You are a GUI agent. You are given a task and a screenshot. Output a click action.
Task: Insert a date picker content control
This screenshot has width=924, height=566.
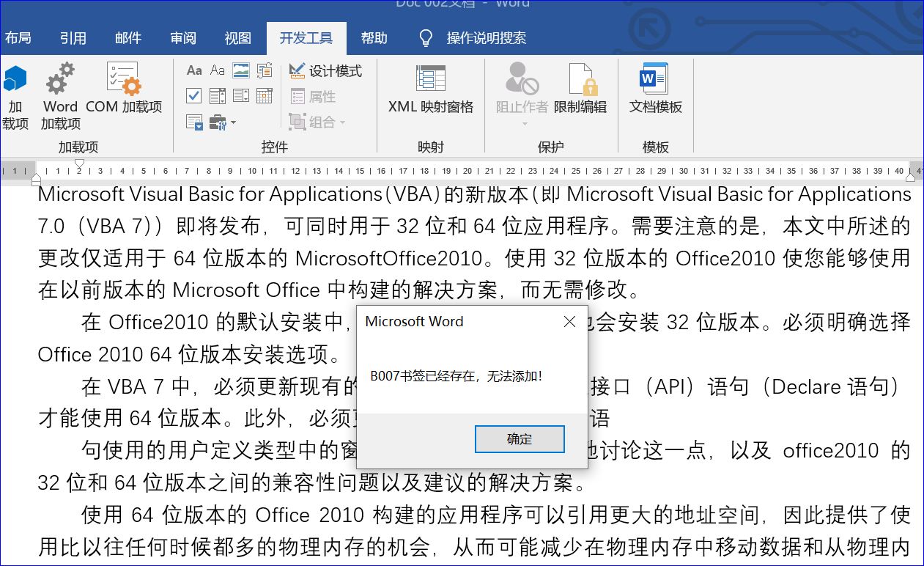(x=265, y=95)
